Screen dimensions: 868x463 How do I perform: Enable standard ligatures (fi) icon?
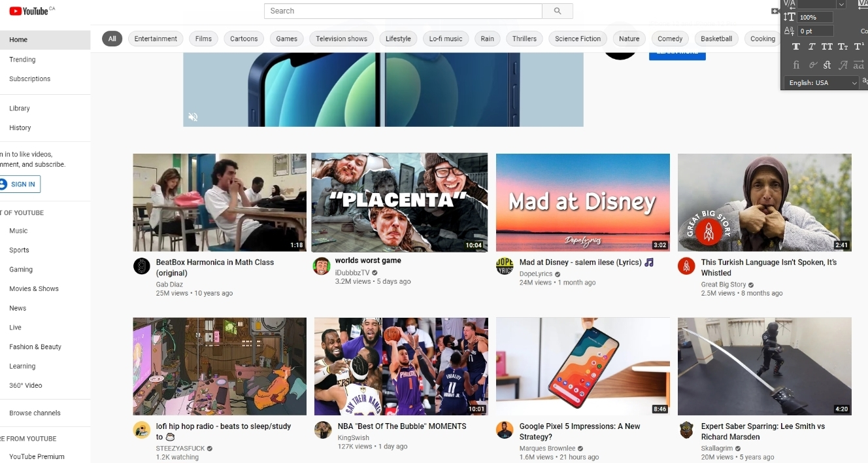[x=795, y=65]
